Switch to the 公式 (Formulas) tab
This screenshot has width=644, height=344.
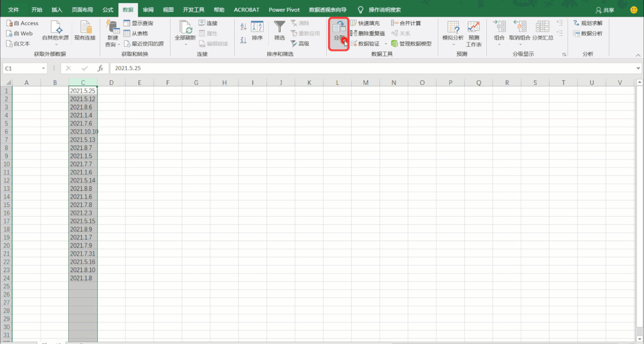tap(108, 10)
